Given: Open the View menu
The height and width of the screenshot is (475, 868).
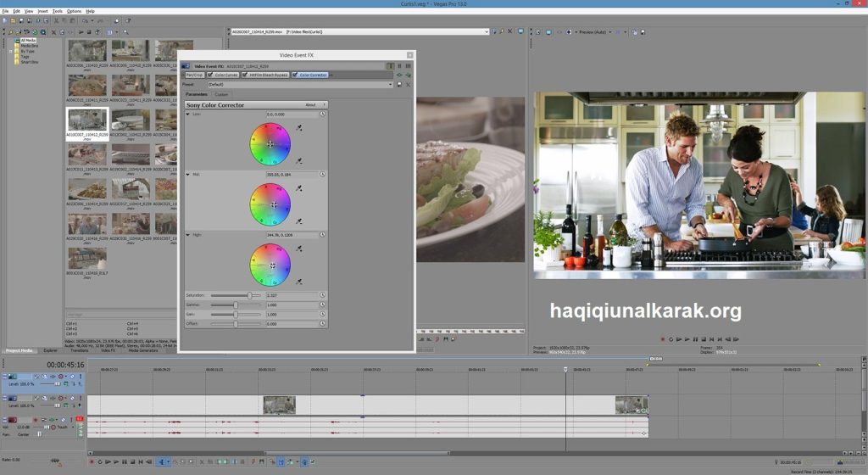Looking at the screenshot, I should click(29, 11).
